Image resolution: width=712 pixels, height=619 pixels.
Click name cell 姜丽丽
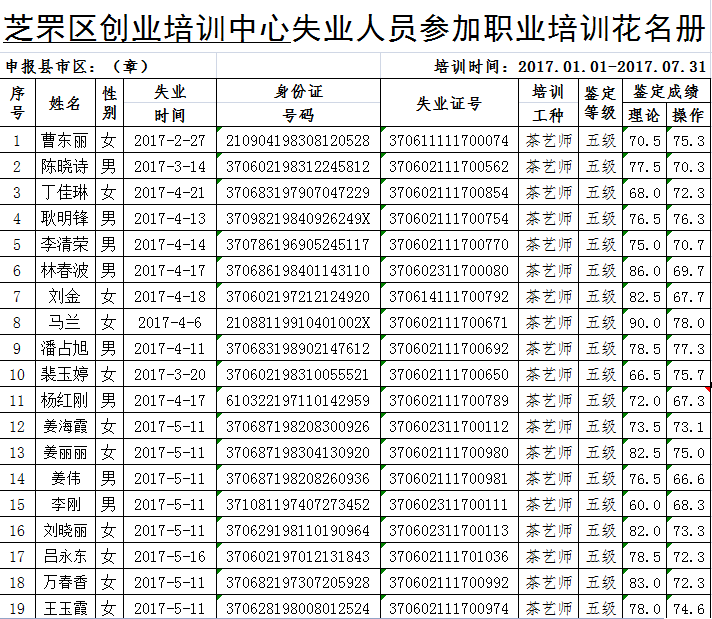65,452
